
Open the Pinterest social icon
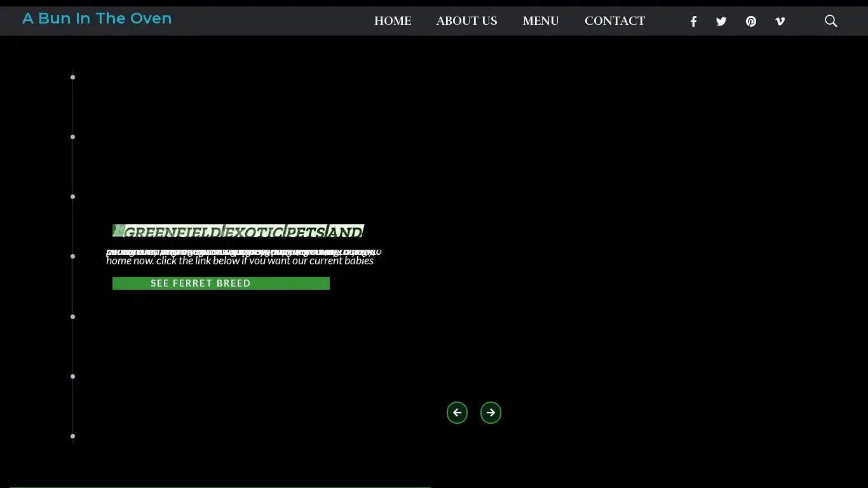751,22
